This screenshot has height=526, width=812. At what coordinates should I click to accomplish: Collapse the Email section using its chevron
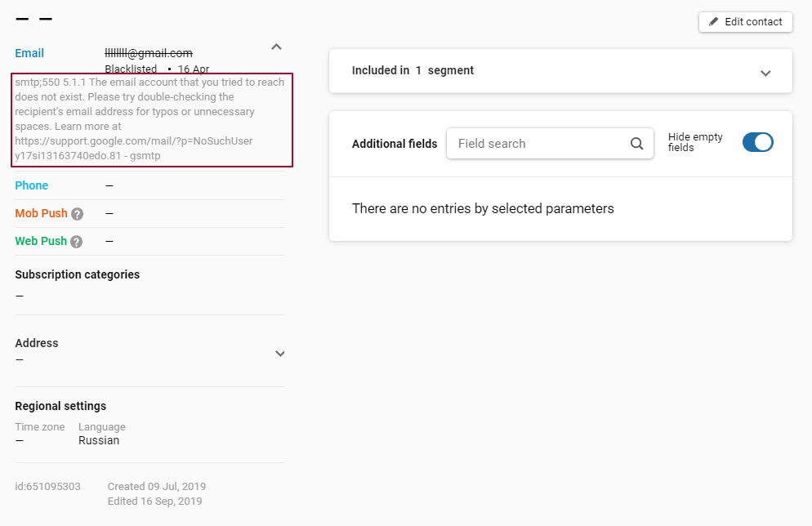[277, 47]
